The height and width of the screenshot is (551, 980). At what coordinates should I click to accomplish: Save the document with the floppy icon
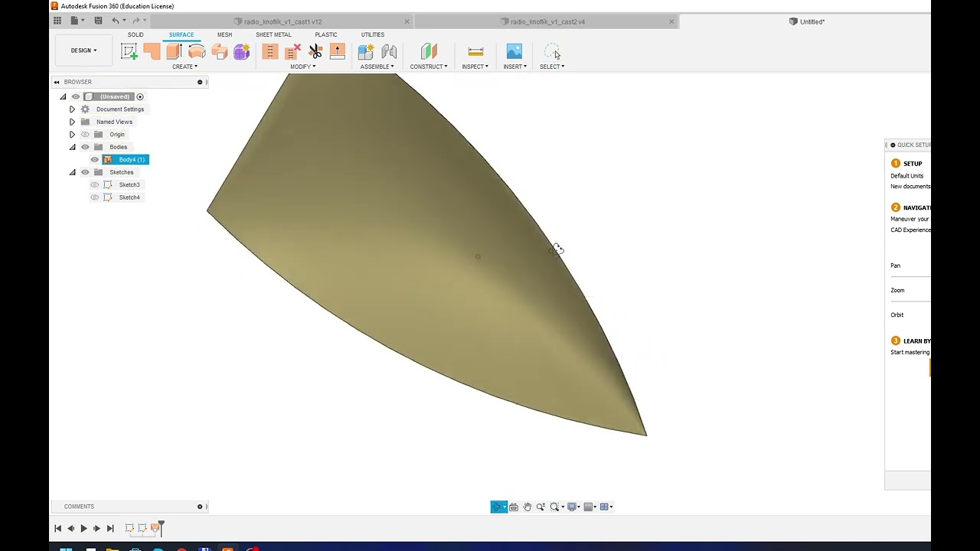(98, 21)
